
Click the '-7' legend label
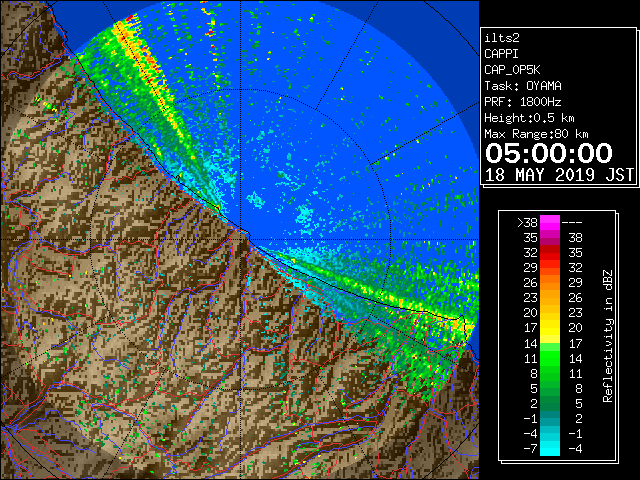[x=530, y=449]
